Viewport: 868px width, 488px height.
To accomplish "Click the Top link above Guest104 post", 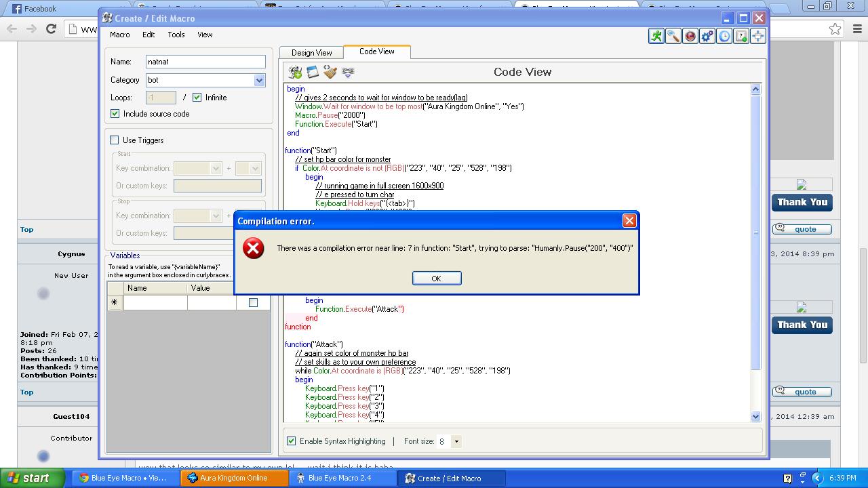I will click(x=26, y=392).
